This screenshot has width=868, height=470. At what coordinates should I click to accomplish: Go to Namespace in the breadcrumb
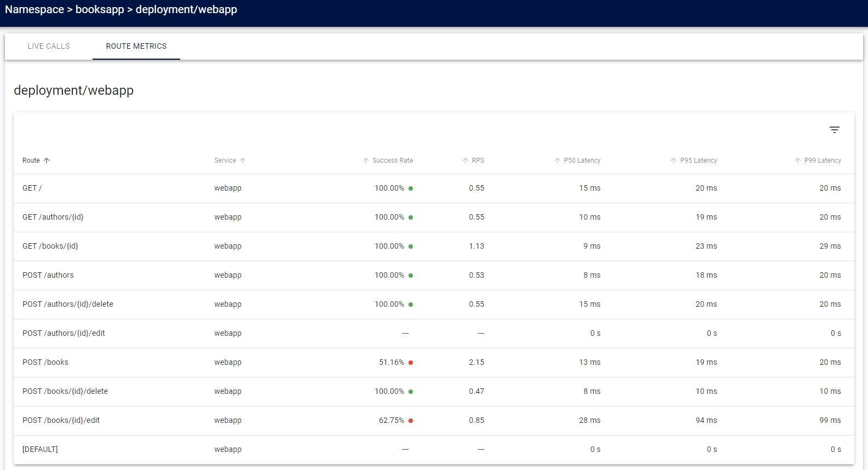click(x=34, y=10)
